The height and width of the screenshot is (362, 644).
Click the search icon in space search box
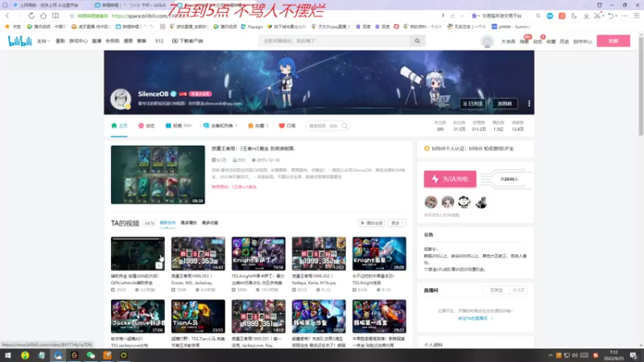click(345, 125)
